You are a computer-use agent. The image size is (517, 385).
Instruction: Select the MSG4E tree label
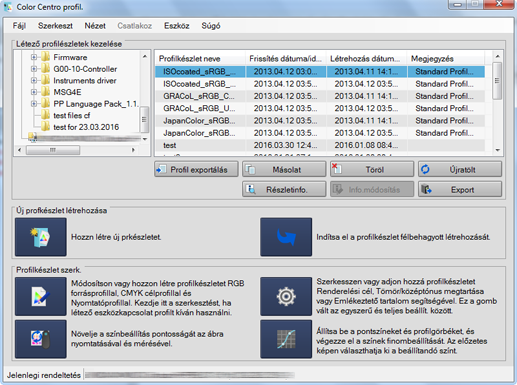click(x=67, y=92)
